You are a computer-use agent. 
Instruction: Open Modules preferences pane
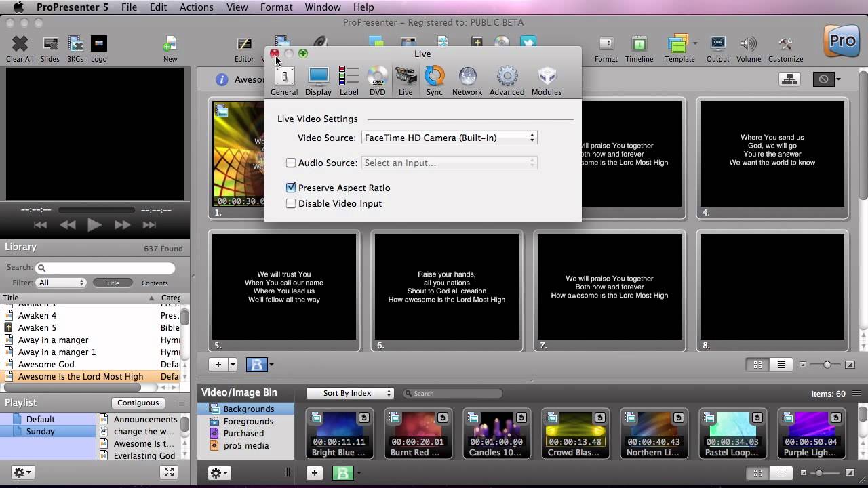click(x=547, y=81)
